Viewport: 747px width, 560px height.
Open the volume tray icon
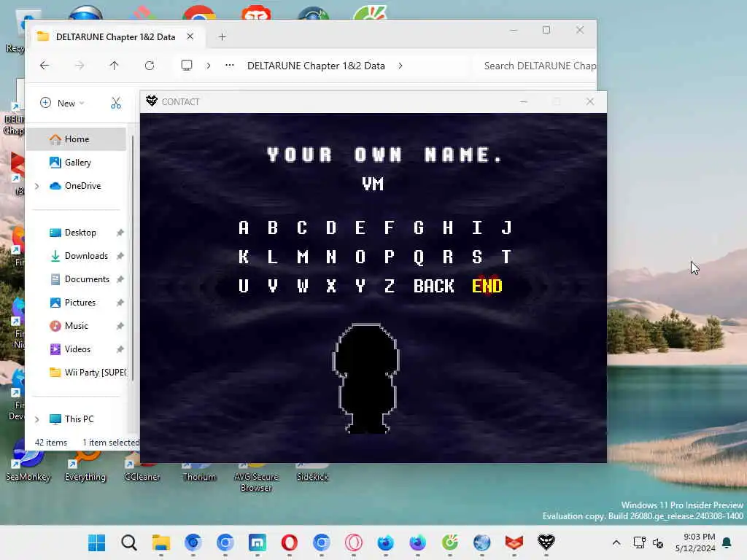[x=658, y=542]
